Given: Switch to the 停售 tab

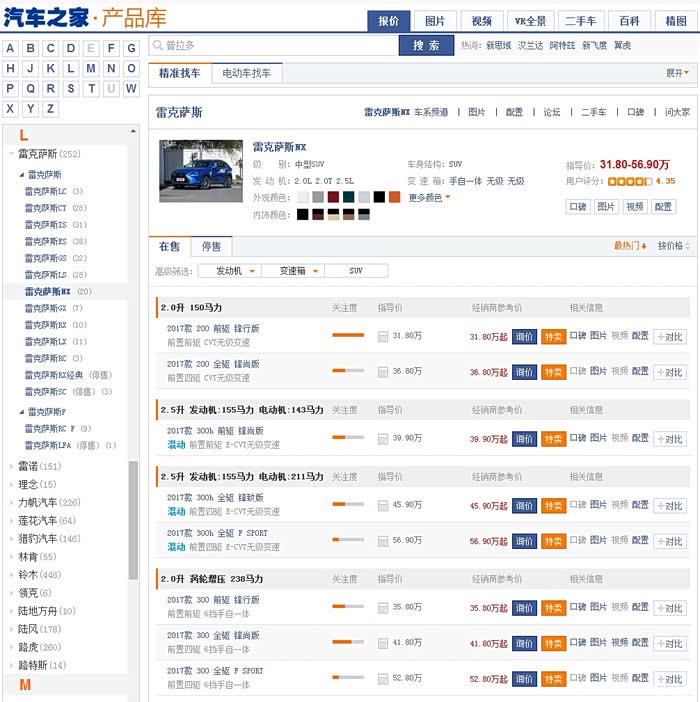Looking at the screenshot, I should tap(211, 246).
